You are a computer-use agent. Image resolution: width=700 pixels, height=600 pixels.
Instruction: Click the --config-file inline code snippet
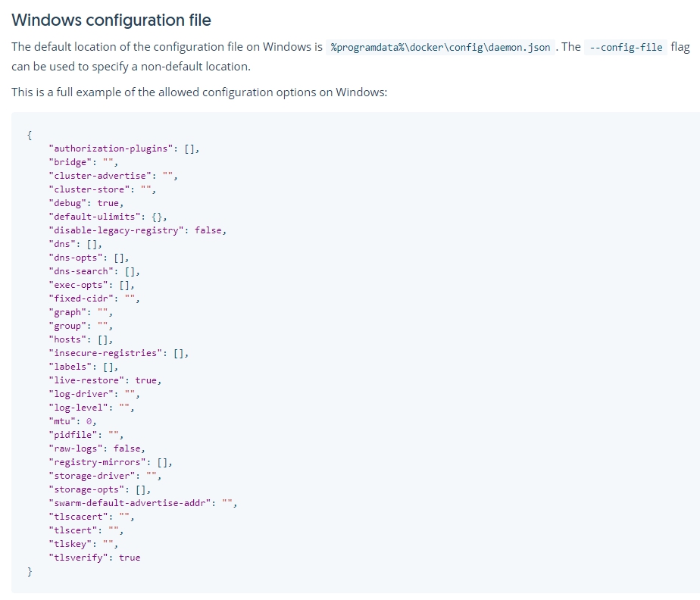point(628,47)
